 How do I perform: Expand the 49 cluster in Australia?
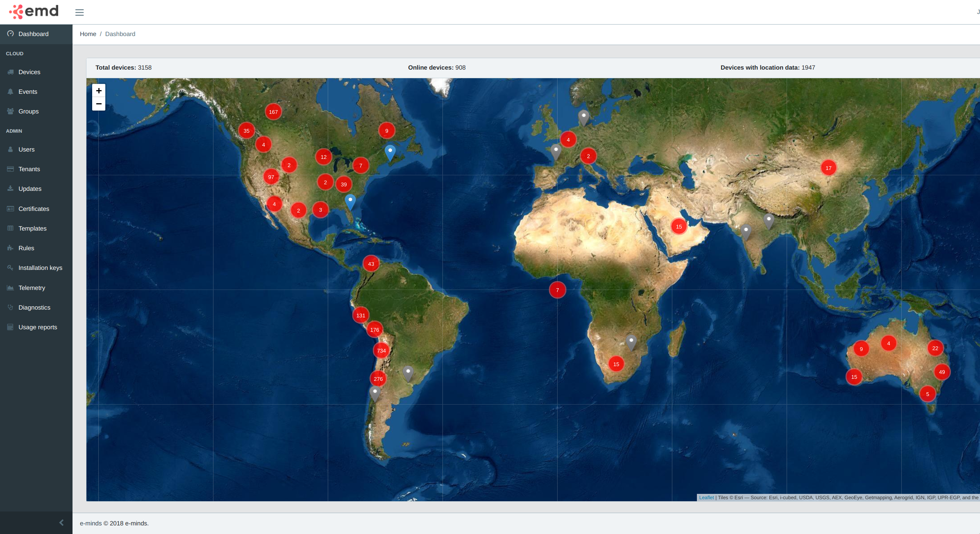pos(941,372)
